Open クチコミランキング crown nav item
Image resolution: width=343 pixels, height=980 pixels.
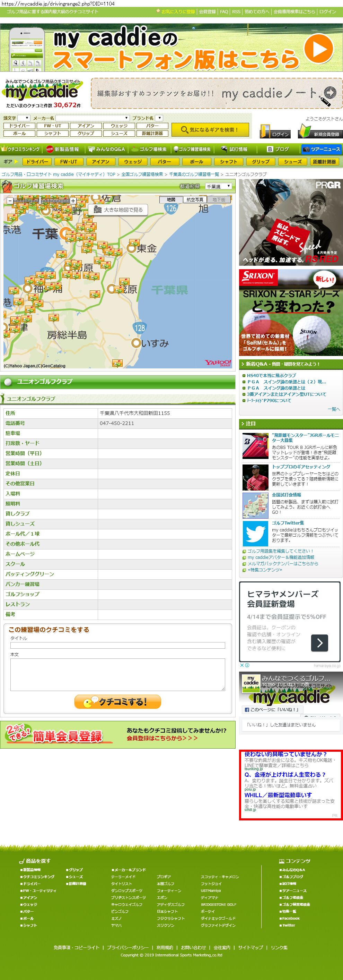20,149
